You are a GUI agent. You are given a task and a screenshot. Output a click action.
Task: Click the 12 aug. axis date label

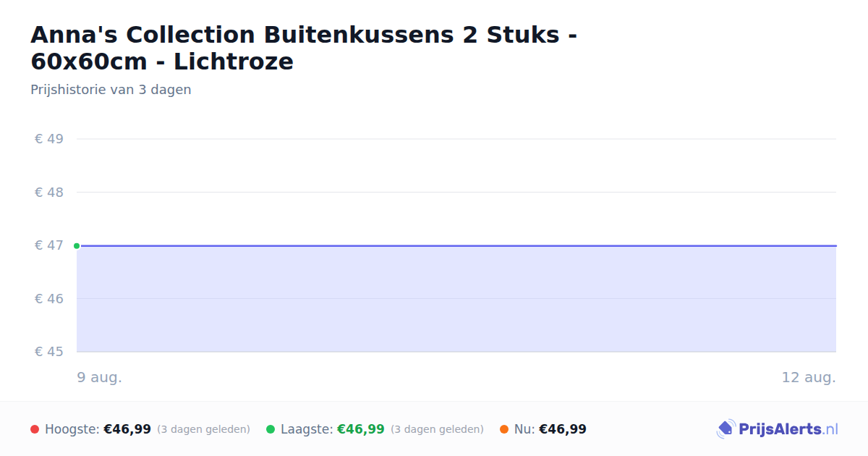809,377
